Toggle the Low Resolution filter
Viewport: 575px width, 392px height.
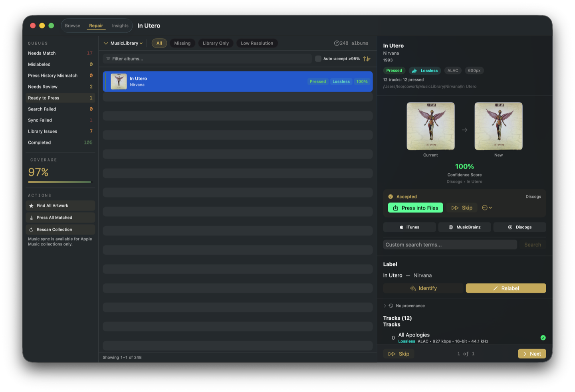click(257, 43)
